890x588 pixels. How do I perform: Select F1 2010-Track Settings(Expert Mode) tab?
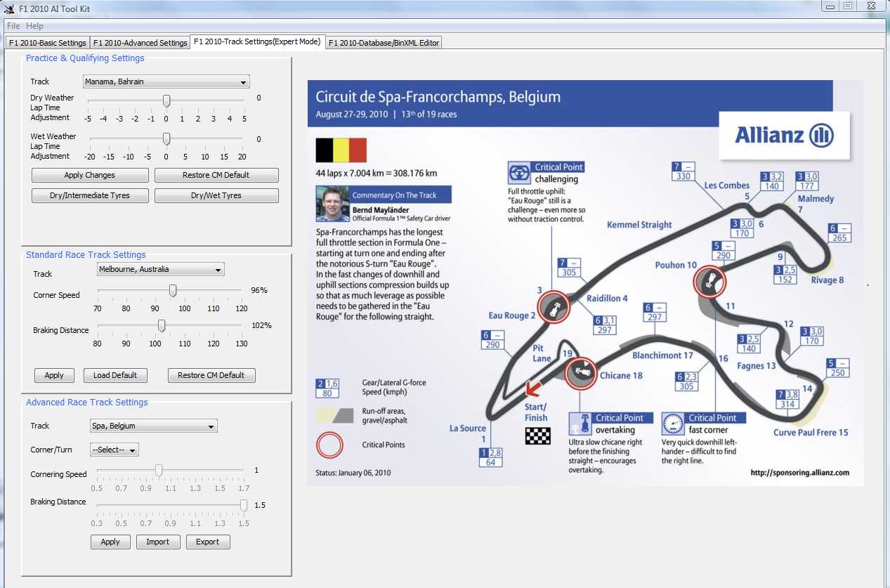click(257, 41)
